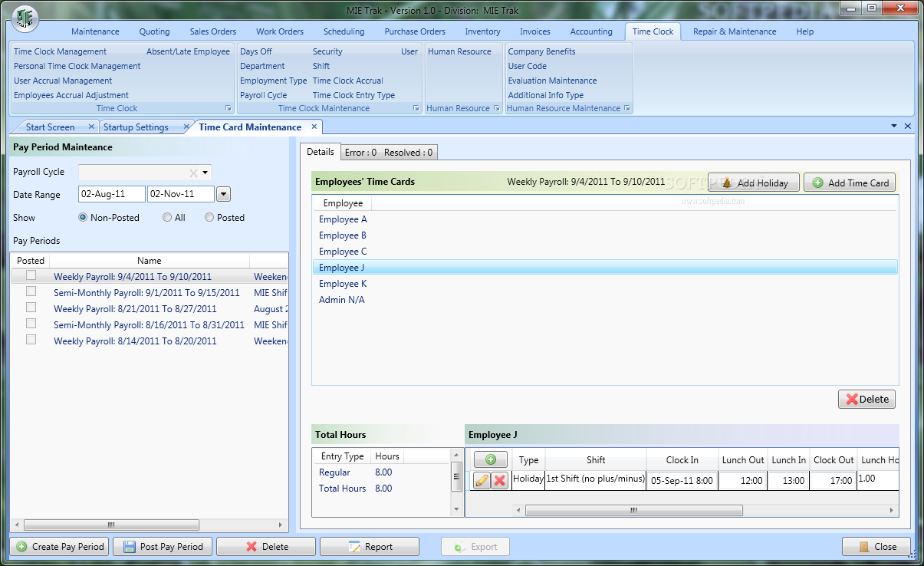
Task: Click Create Pay Period button
Action: pyautogui.click(x=61, y=547)
